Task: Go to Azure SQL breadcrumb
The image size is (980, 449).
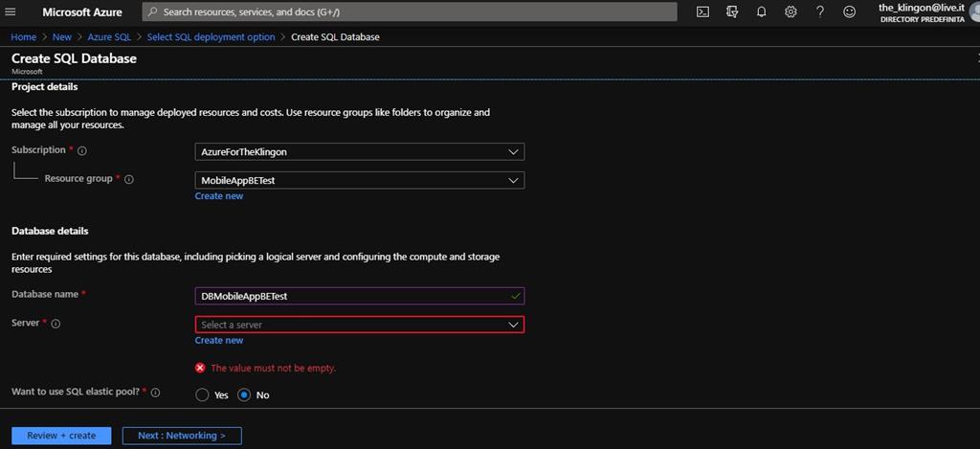Action: point(109,37)
